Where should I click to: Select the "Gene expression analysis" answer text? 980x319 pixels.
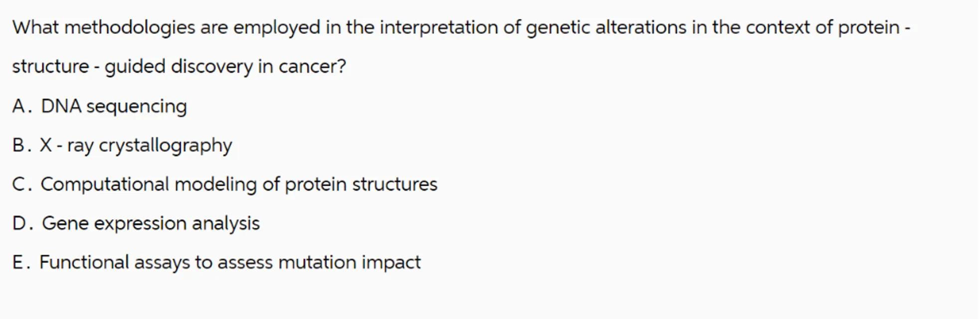[x=151, y=223]
